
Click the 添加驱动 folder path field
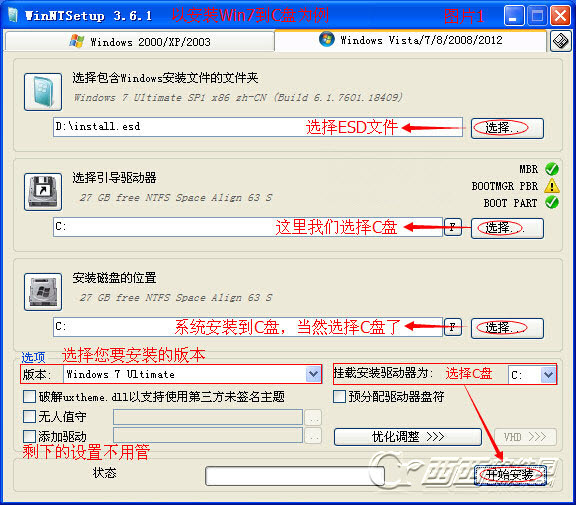pos(208,435)
